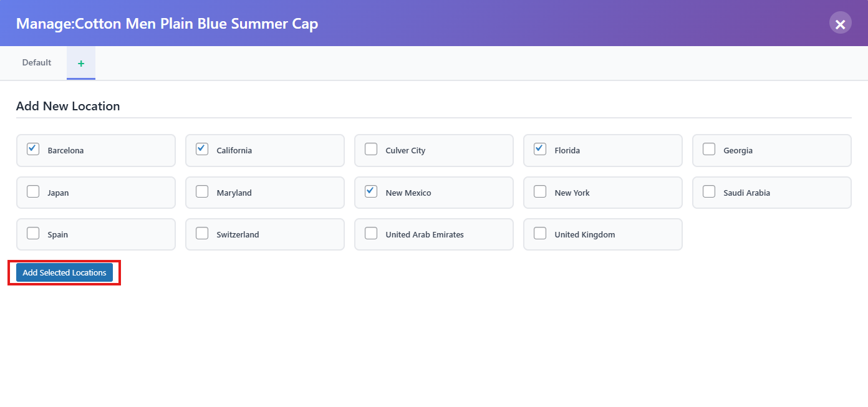
Task: Enable the Georgia checkbox
Action: 709,150
